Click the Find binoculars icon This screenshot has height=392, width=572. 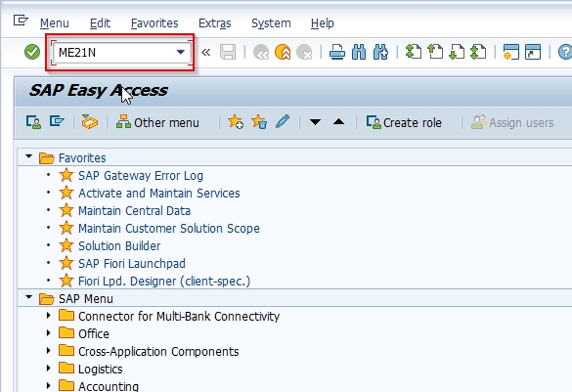point(359,52)
